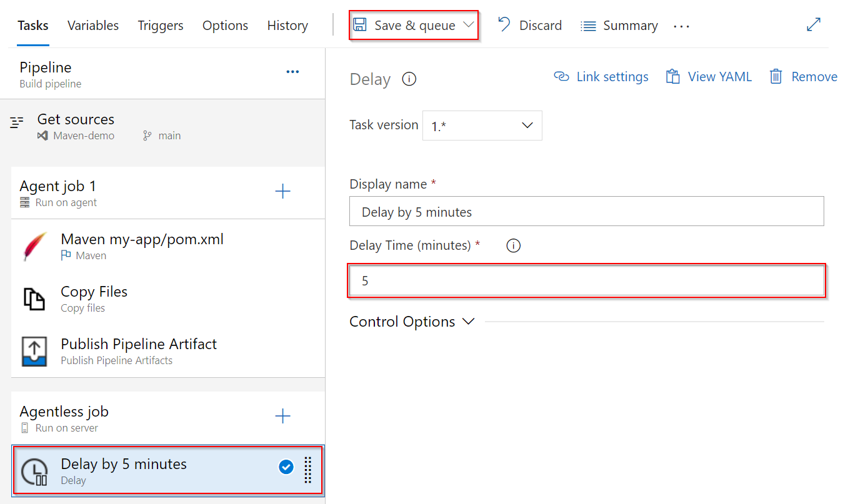The height and width of the screenshot is (504, 843).
Task: Click the Get sources list icon
Action: tap(17, 122)
